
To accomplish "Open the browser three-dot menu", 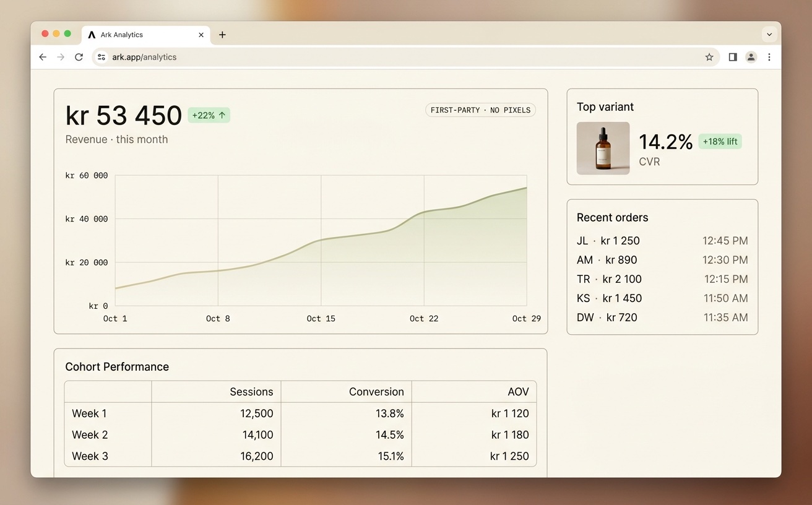I will click(x=769, y=57).
